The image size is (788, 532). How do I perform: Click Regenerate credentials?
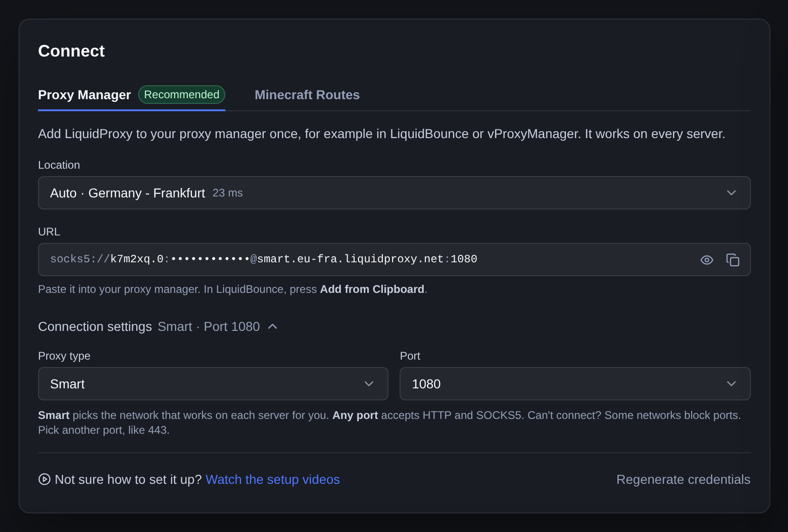tap(683, 480)
